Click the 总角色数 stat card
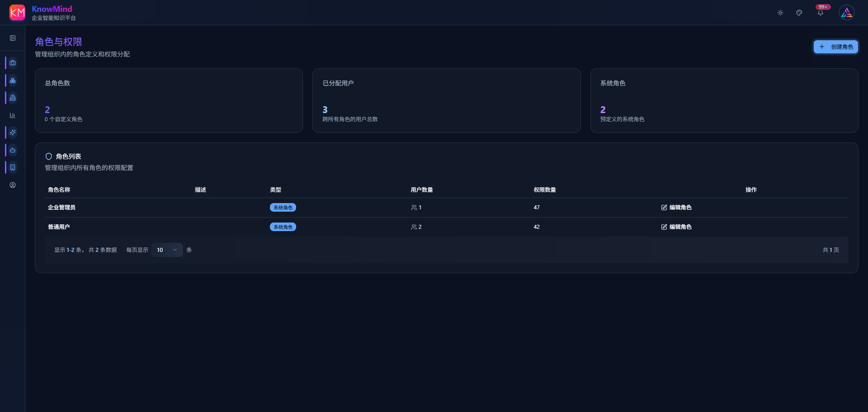Viewport: 868px width, 412px height. point(169,100)
